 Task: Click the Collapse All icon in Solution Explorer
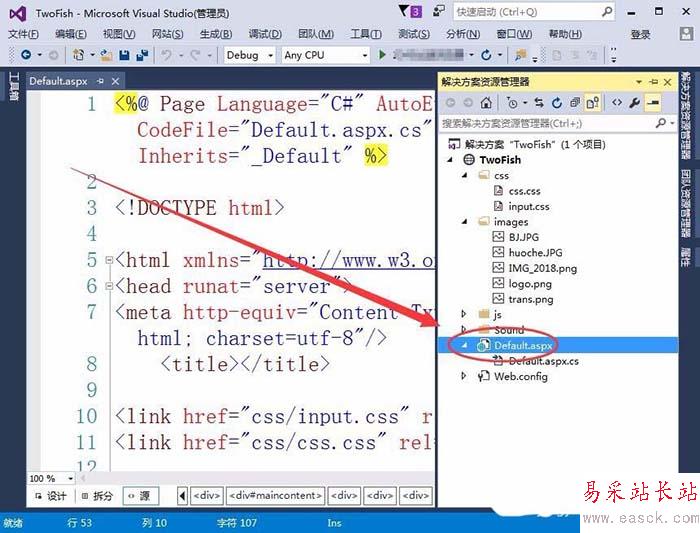click(x=575, y=103)
